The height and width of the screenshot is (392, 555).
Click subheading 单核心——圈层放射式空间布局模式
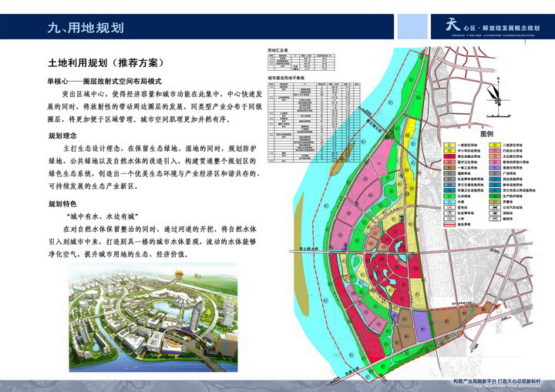104,82
